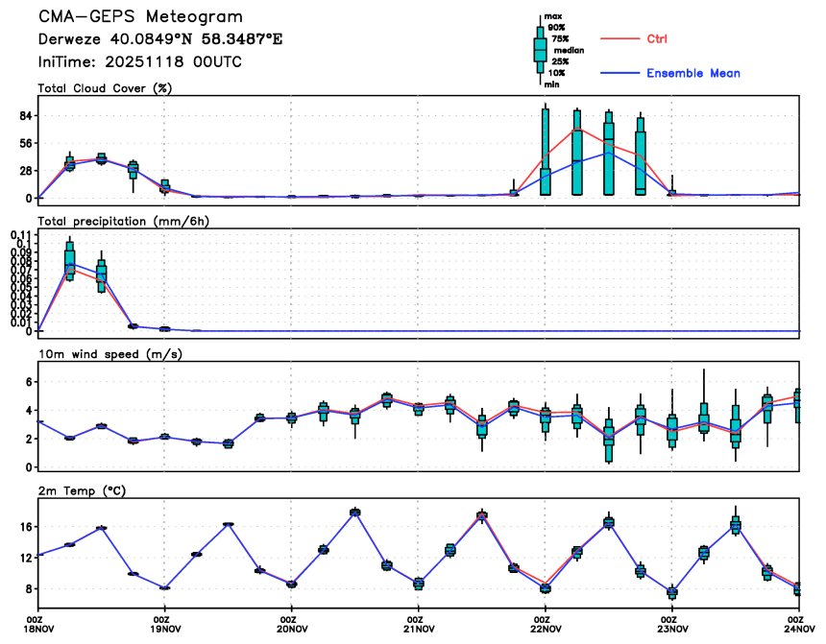
Task: Click the 'median' legend label
Action: click(569, 51)
